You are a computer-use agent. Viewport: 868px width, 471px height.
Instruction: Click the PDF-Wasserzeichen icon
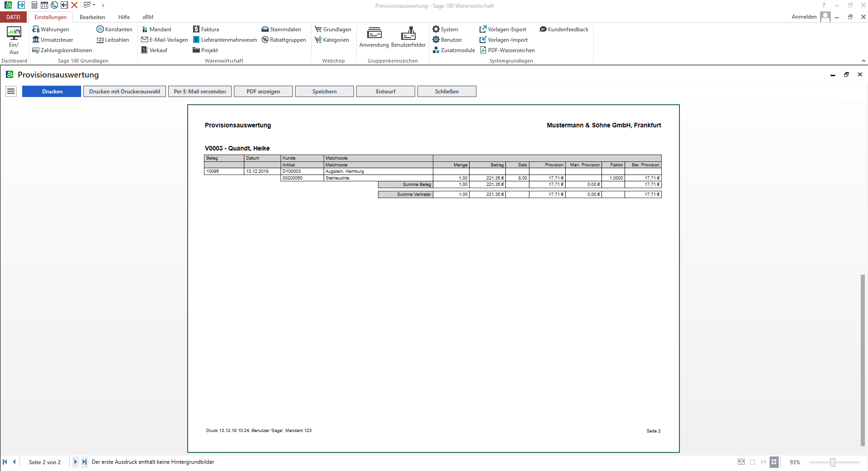483,50
